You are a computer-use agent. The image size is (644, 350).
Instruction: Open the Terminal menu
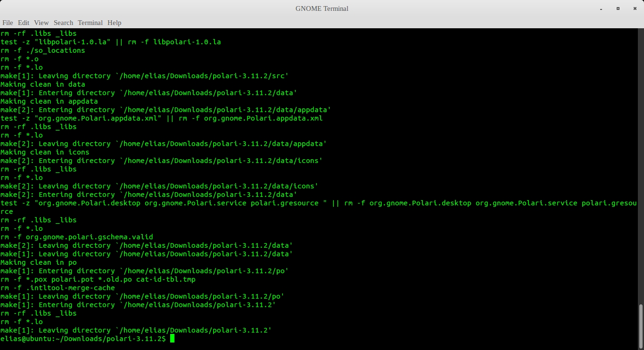point(90,23)
